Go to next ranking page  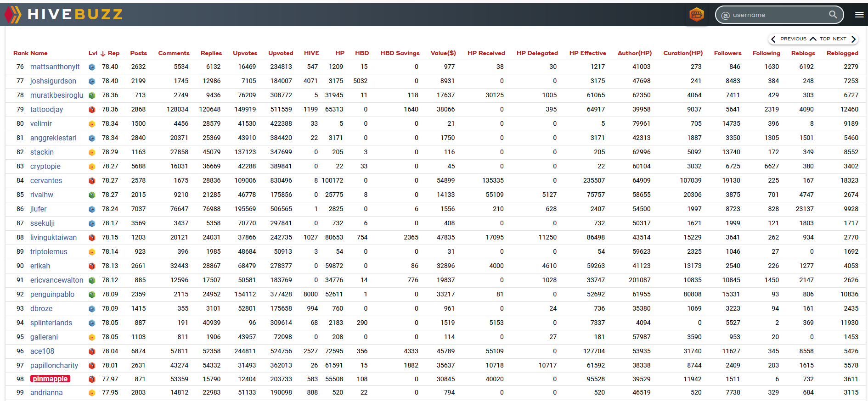(x=845, y=39)
